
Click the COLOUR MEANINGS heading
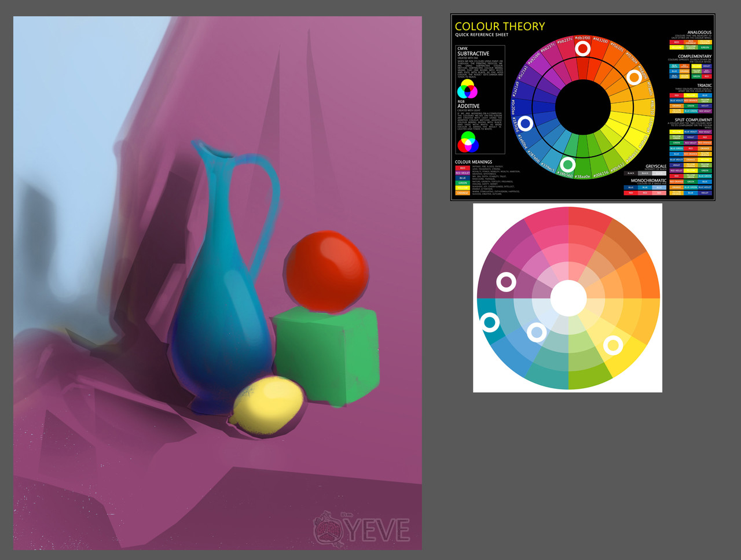(474, 162)
